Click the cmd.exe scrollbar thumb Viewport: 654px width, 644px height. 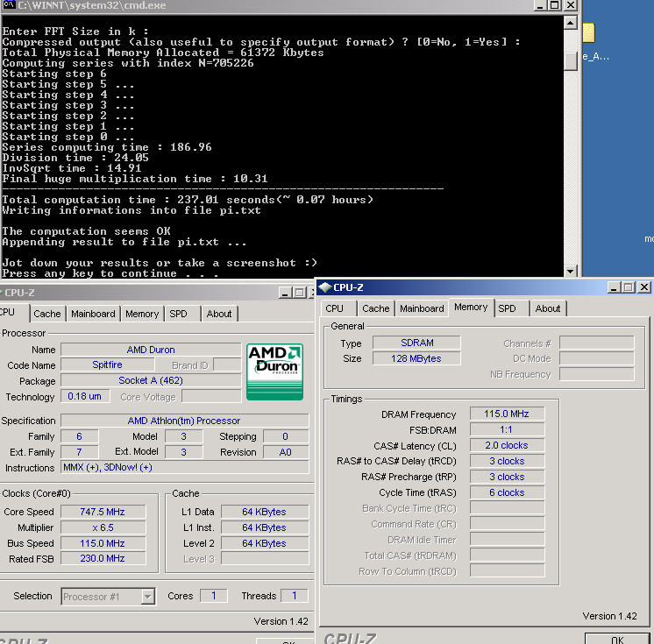click(x=570, y=60)
